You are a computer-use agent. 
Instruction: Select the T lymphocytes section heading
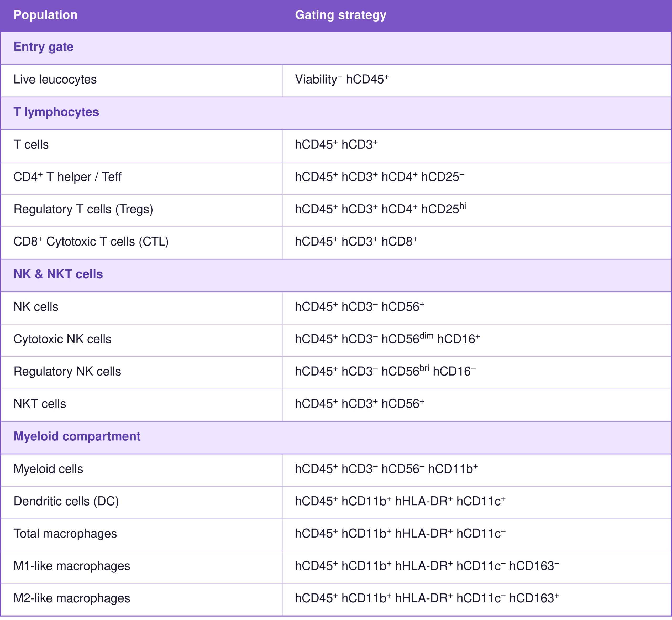(x=56, y=112)
